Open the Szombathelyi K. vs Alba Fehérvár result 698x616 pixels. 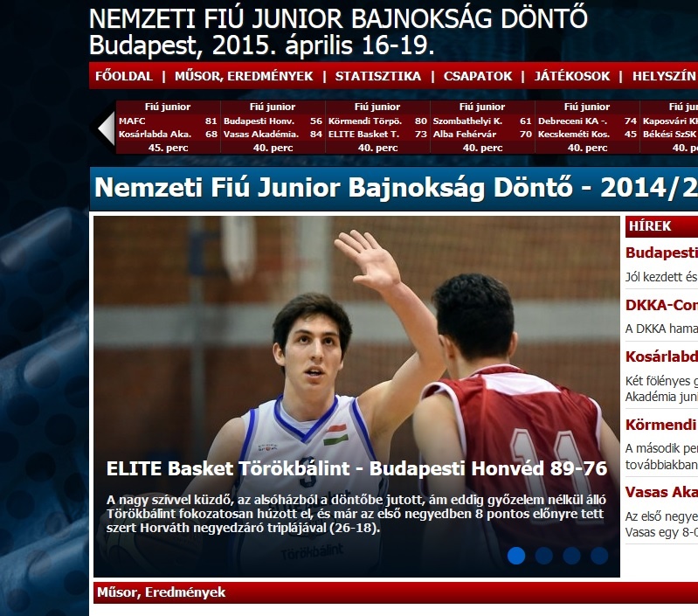pos(482,128)
